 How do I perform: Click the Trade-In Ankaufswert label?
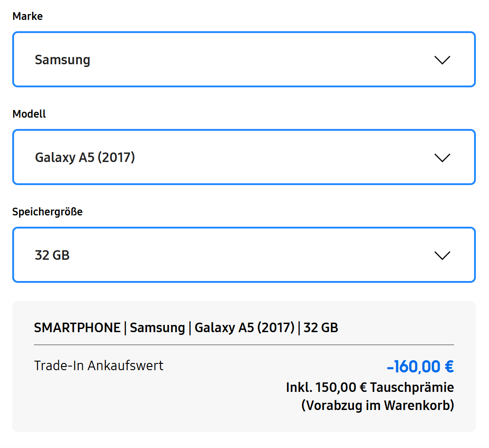coord(99,366)
